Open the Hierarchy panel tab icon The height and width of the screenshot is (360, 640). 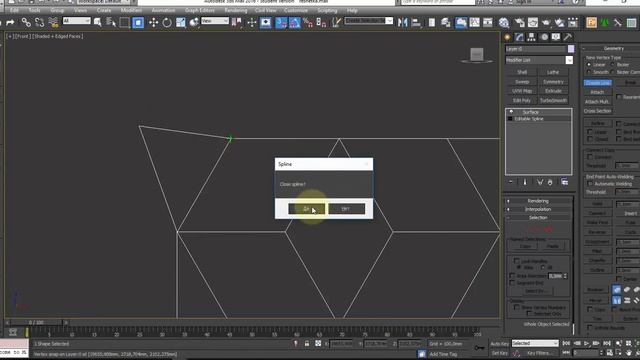click(x=531, y=37)
